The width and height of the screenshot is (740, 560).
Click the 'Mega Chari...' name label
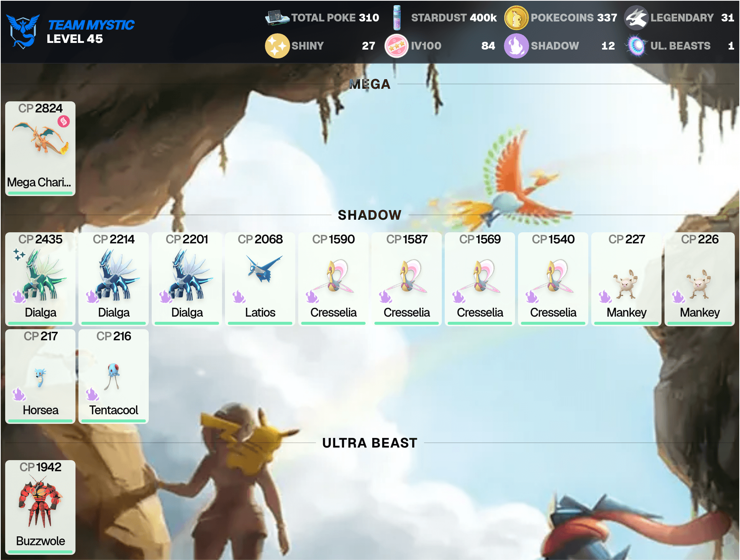pos(39,182)
